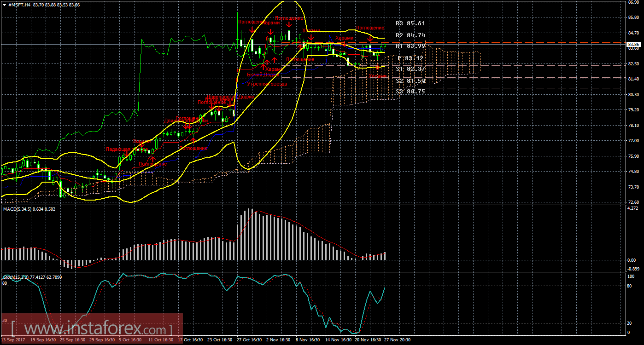Screen dimensions: 644x345
Task: Select the P 83.12 pivot point label
Action: 411,58
